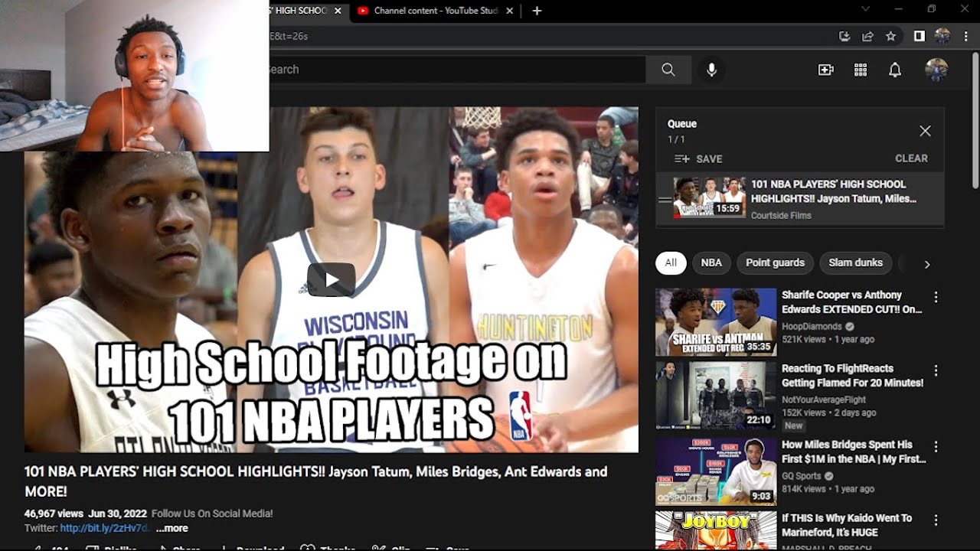The image size is (980, 551).
Task: Open the Twitter bit.ly link in description
Action: [x=104, y=528]
